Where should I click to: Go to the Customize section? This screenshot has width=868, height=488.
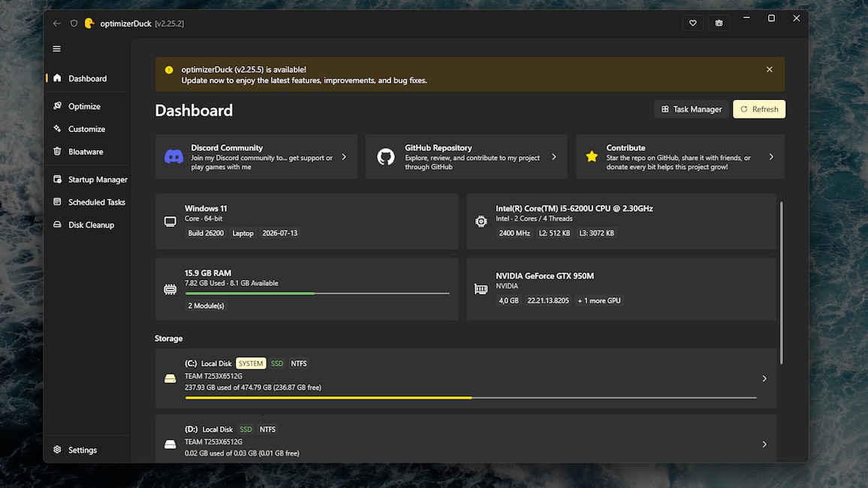pyautogui.click(x=87, y=129)
